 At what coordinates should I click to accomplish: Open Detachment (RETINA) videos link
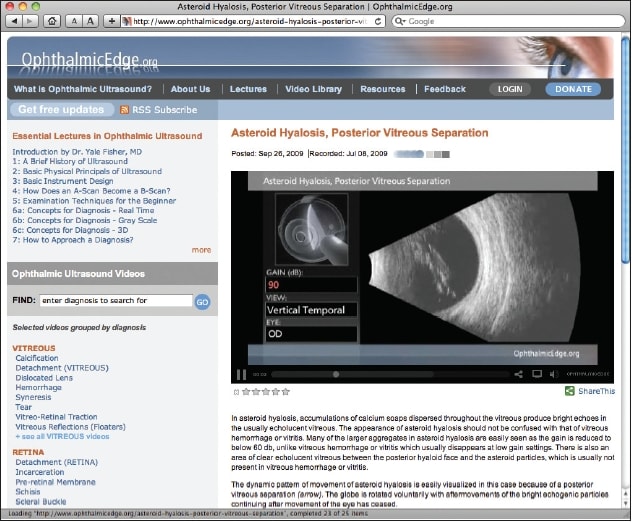(57, 462)
